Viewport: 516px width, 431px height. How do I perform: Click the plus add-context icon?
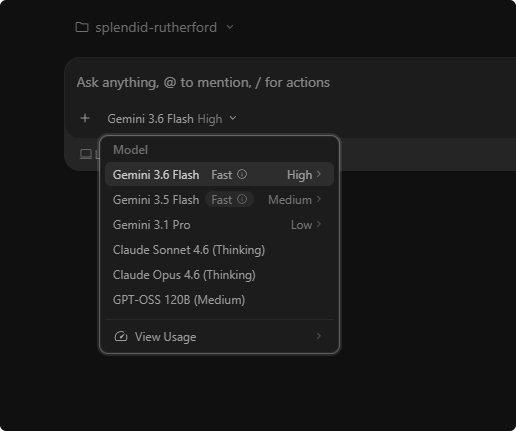[85, 118]
